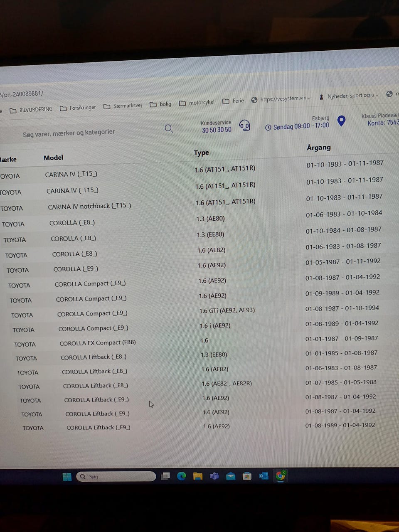The height and width of the screenshot is (532, 399).
Task: Click TOYOTA in the CARINA IV notchback row
Action: [x=12, y=209]
